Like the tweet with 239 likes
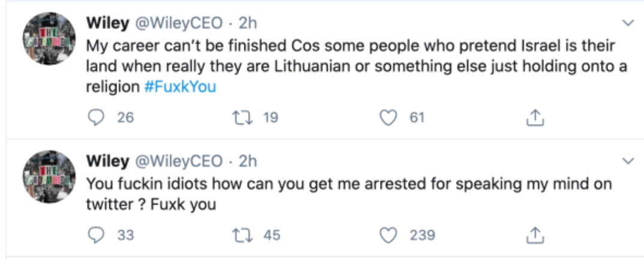Viewport: 644px width, 259px height. 387,236
